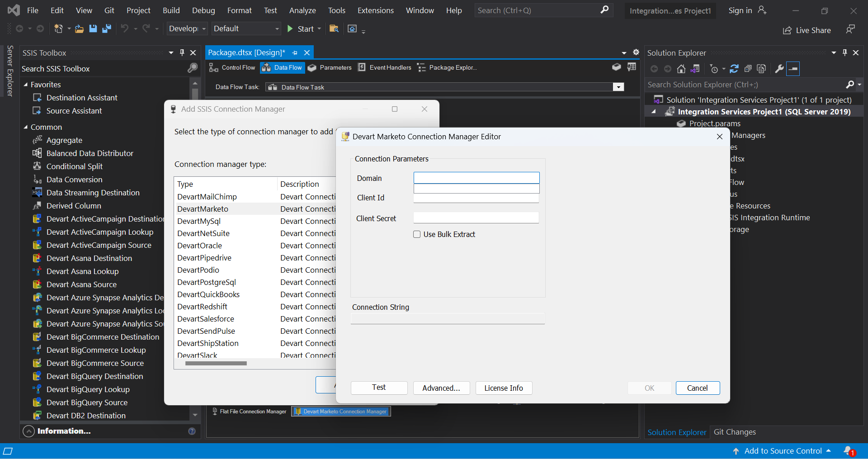Image resolution: width=868 pixels, height=459 pixels.
Task: Open the Project menu
Action: [x=138, y=10]
